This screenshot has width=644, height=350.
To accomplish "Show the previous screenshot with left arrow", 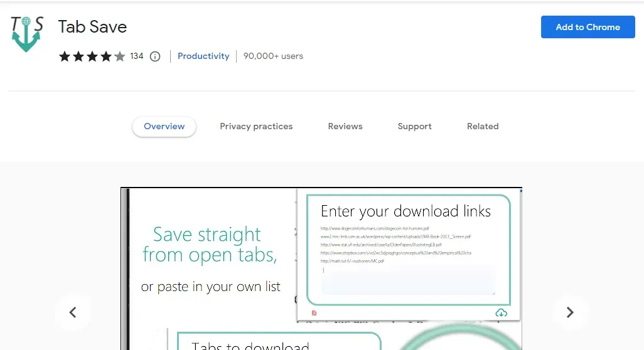I will click(x=73, y=312).
